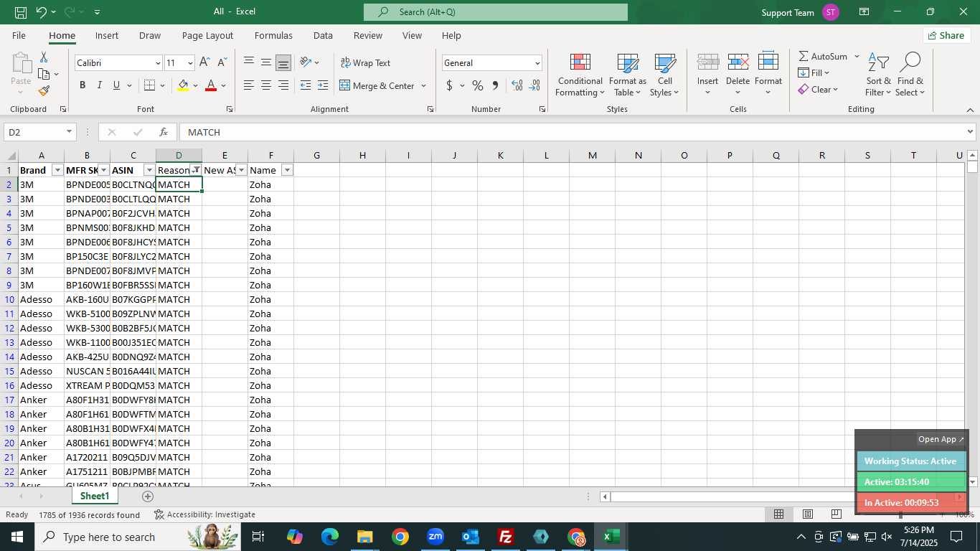Top-align the cell contents
The image size is (980, 551).
pos(249,62)
